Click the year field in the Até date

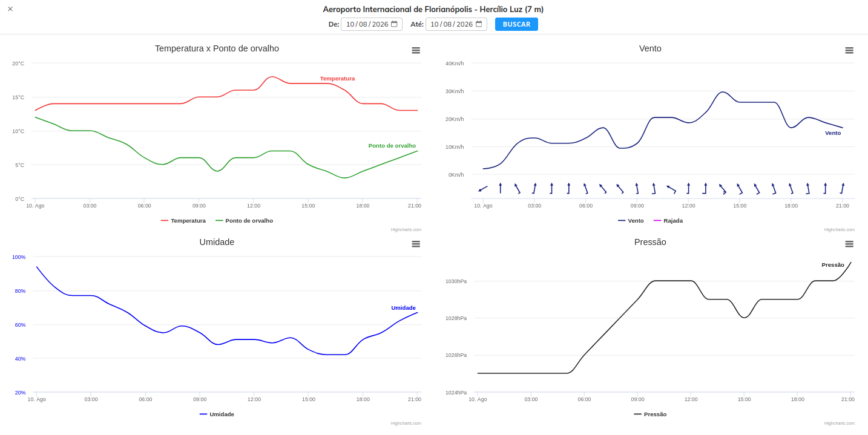[464, 24]
